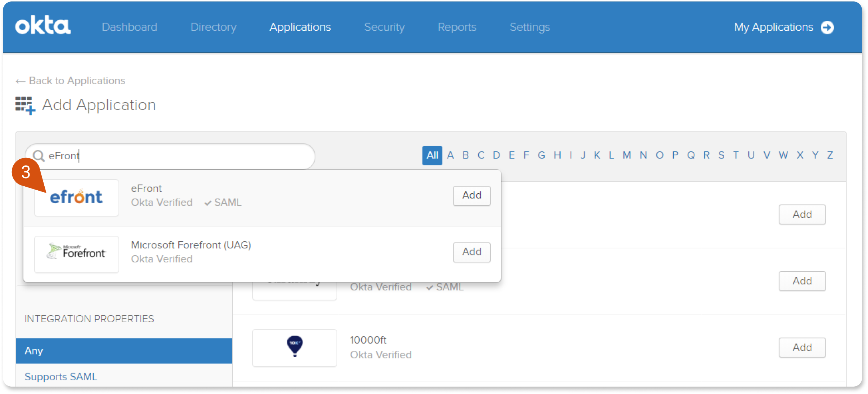
Task: Filter applications by letter N
Action: click(x=643, y=155)
